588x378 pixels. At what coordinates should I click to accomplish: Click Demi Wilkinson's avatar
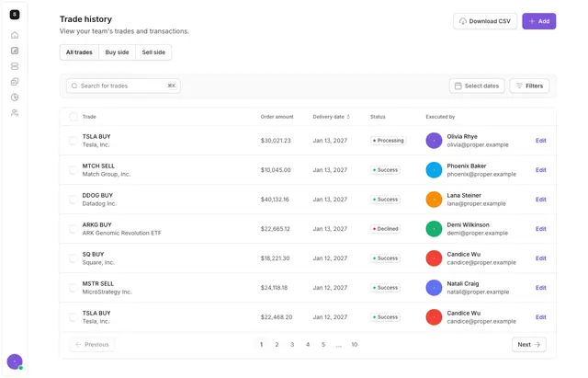click(434, 229)
